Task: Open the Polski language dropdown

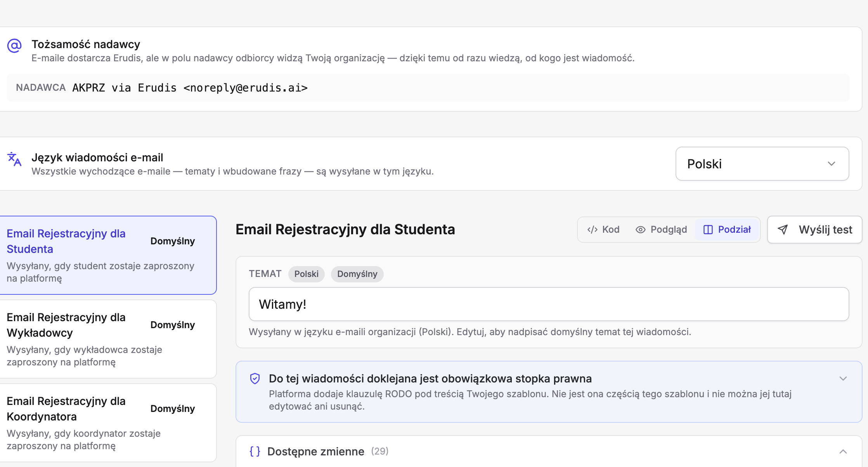Action: coord(762,164)
